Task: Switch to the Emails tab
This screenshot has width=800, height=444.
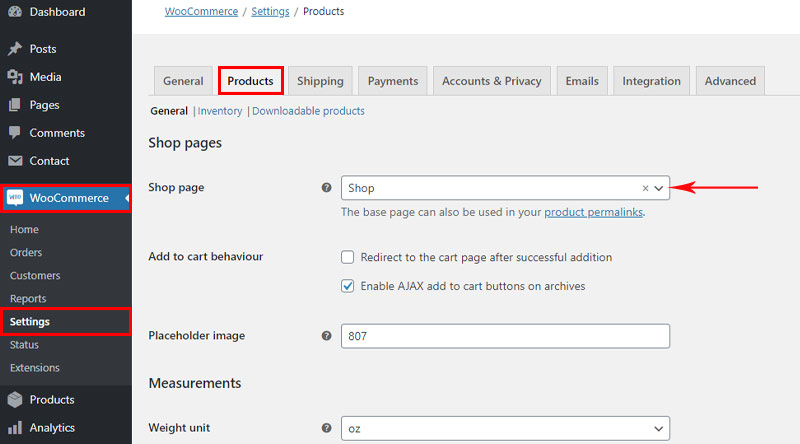Action: pyautogui.click(x=582, y=81)
